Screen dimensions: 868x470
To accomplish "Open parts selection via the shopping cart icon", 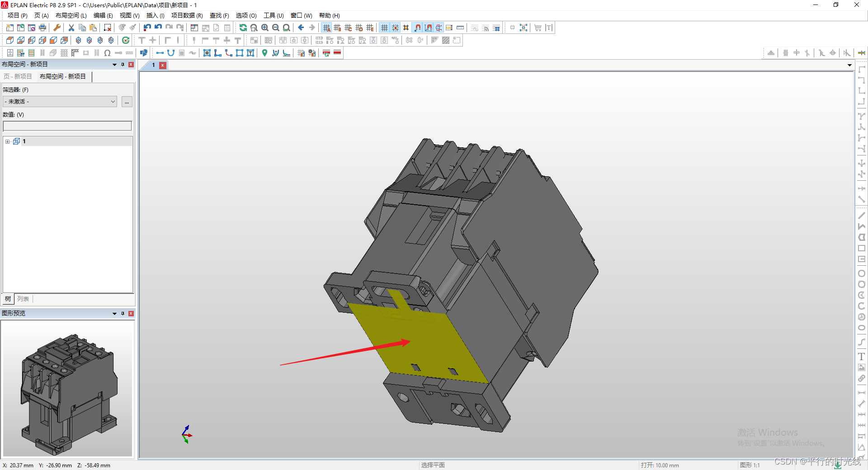I will pos(538,28).
